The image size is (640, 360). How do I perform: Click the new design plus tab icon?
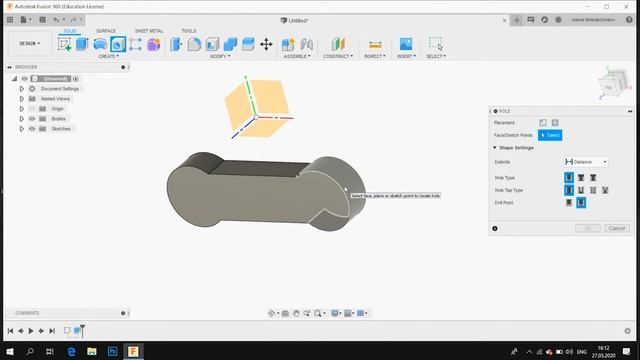516,20
